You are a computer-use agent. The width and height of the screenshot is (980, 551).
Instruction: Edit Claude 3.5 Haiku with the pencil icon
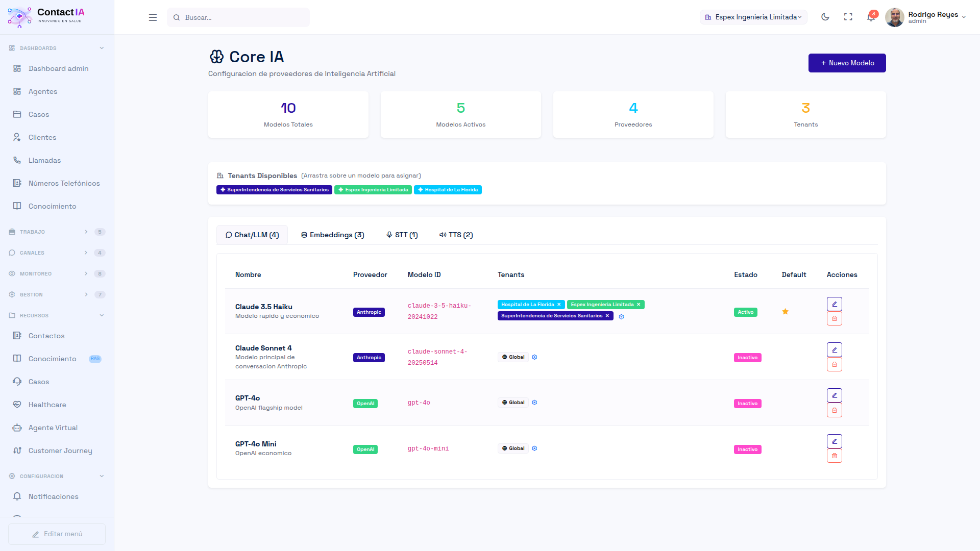coord(835,304)
